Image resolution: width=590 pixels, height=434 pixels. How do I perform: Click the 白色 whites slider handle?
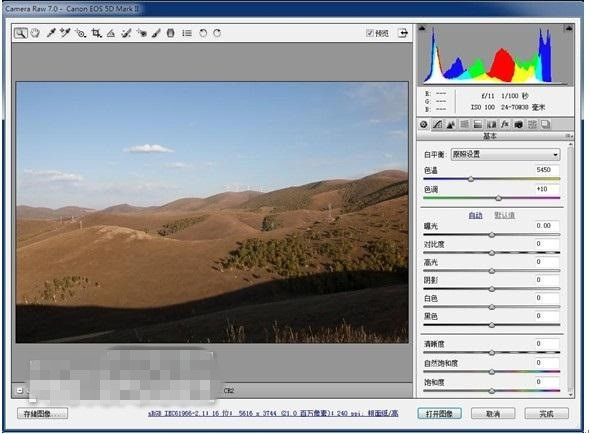pos(492,307)
